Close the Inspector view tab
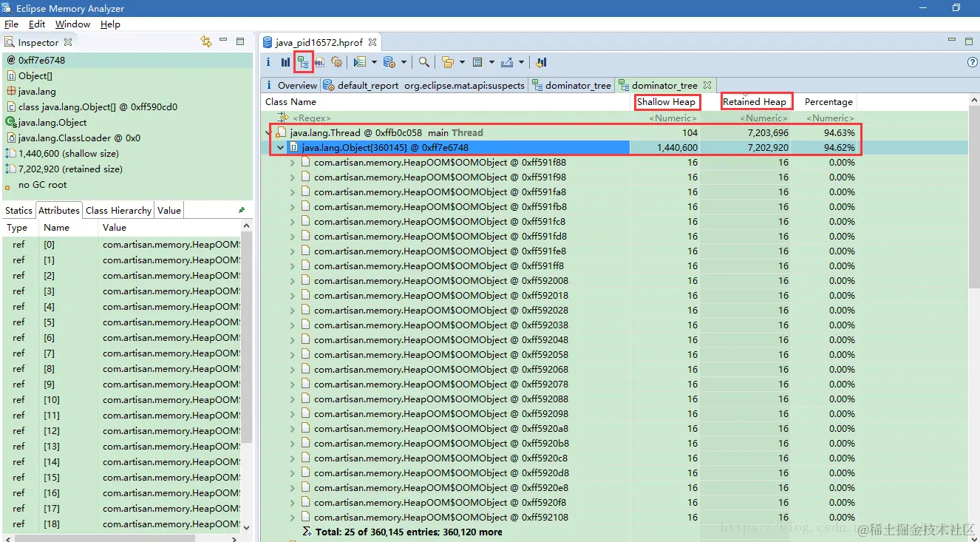980x542 pixels. 68,42
